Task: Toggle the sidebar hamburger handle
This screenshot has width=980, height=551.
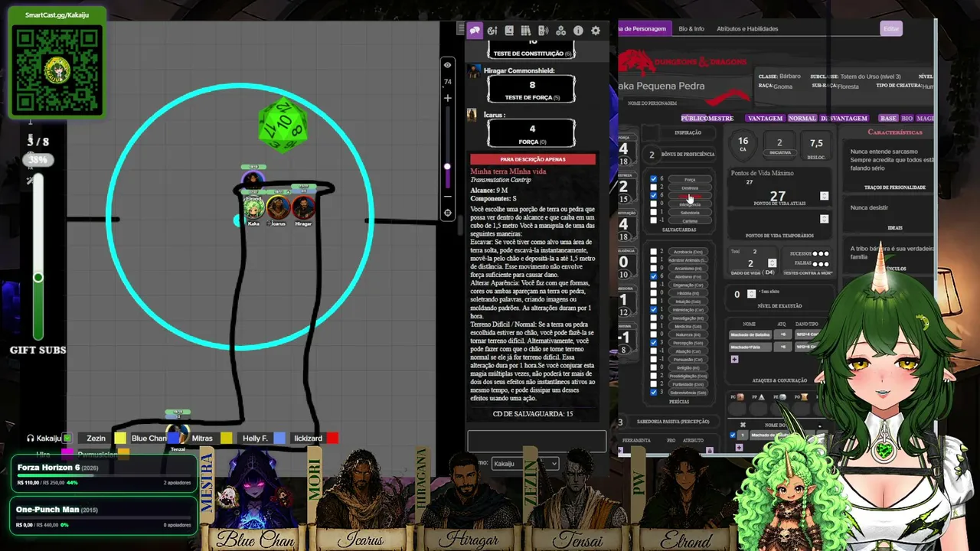Action: click(460, 29)
